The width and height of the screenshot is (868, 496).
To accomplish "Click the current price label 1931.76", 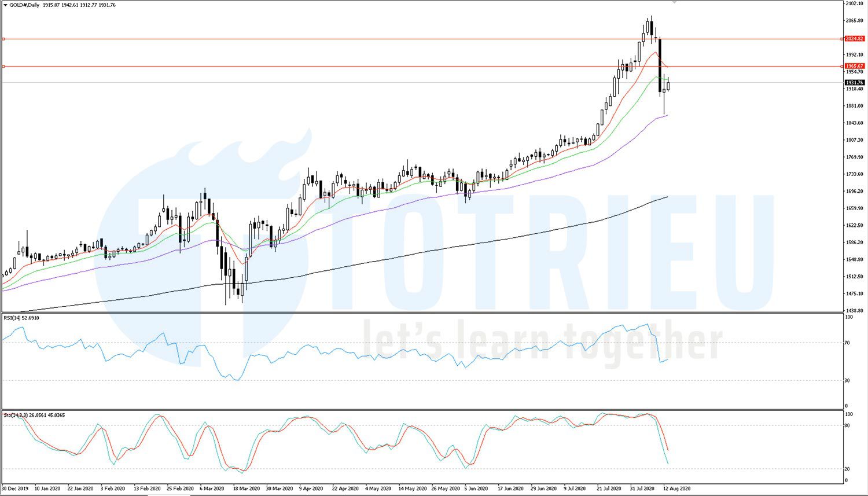I will [x=855, y=83].
